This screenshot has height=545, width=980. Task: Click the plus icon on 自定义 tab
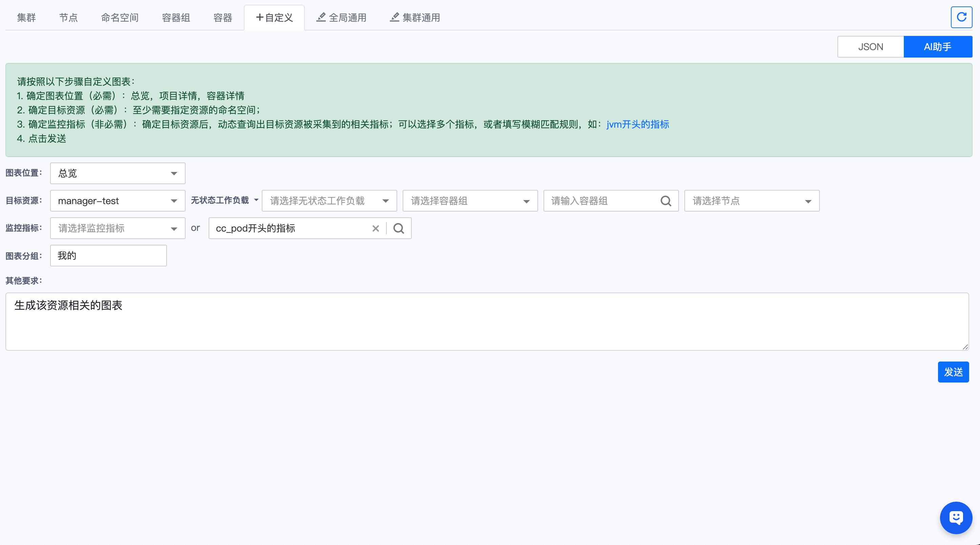(x=259, y=17)
